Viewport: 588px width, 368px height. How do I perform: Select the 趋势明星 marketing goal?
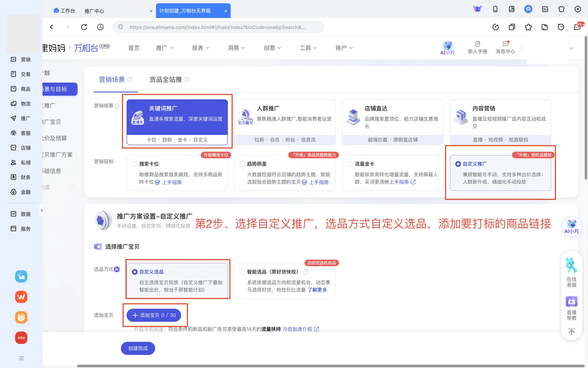pyautogui.click(x=242, y=164)
